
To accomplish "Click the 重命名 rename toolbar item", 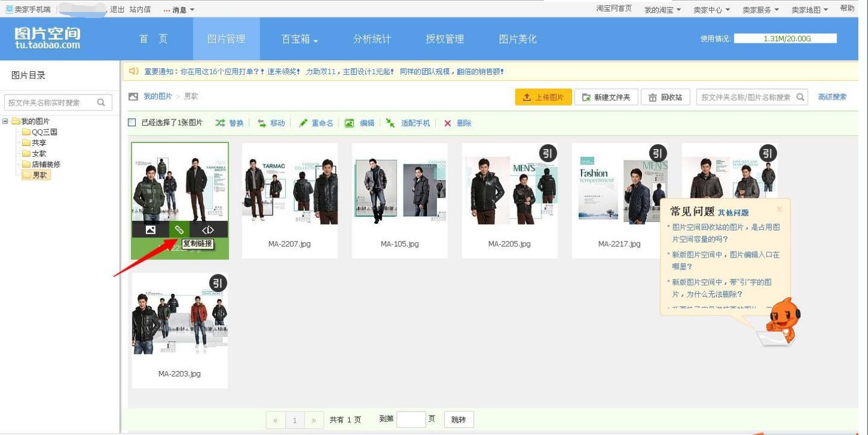I will (x=316, y=123).
